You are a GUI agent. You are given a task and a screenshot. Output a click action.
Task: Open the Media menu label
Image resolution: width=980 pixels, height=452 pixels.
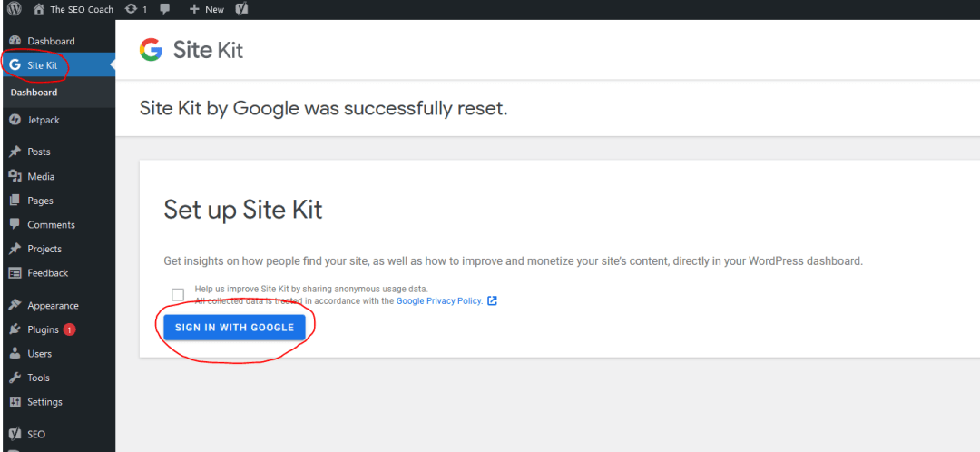pyautogui.click(x=41, y=176)
